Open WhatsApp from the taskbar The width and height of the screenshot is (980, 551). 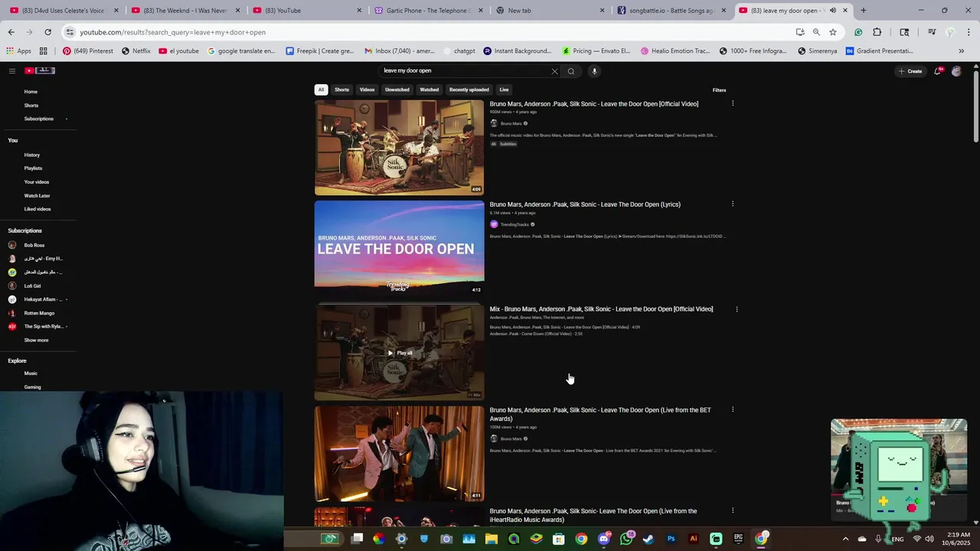627,539
